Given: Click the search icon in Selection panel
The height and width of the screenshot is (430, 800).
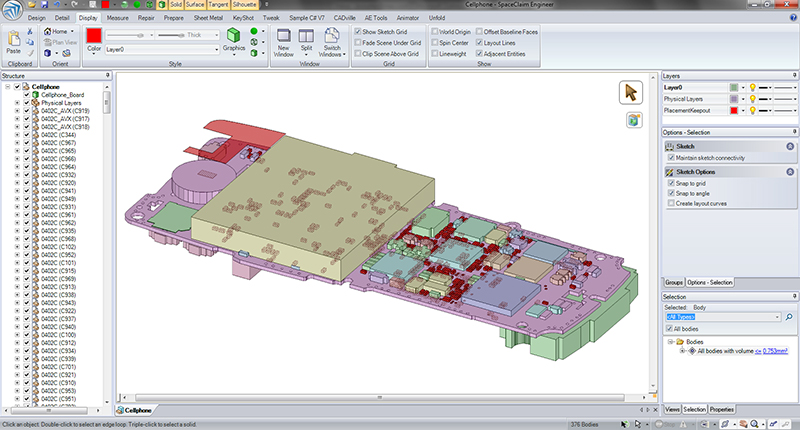Looking at the screenshot, I should (x=789, y=317).
